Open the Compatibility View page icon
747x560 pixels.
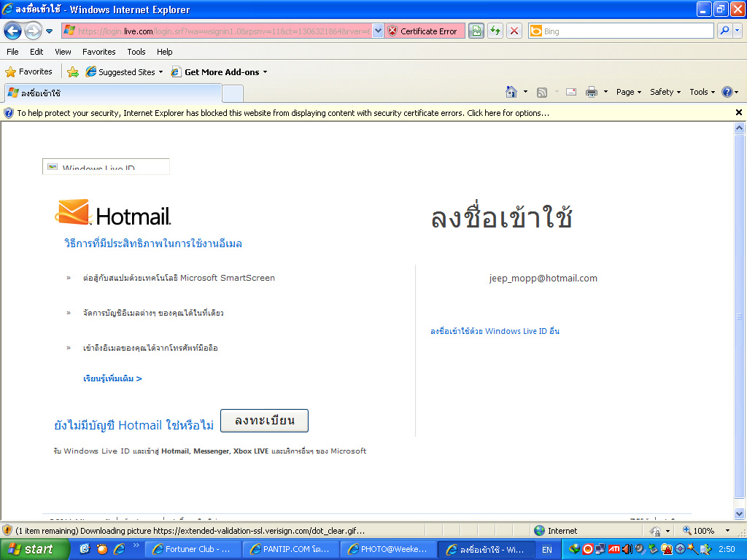point(476,31)
